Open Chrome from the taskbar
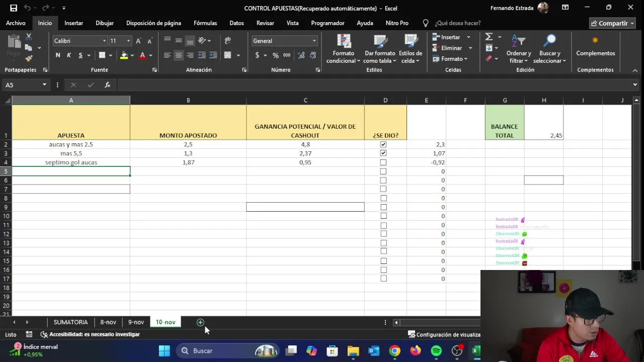 click(x=395, y=351)
